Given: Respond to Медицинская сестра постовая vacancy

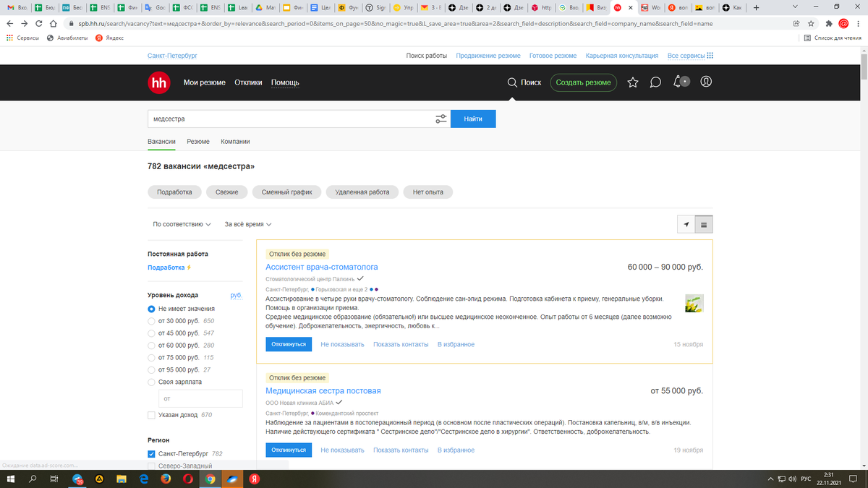Looking at the screenshot, I should coord(289,450).
